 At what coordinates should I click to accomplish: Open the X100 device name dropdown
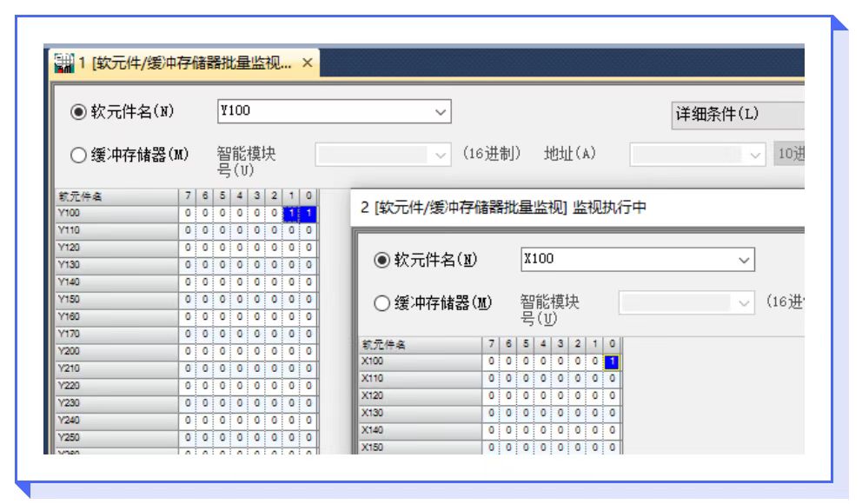click(x=744, y=260)
